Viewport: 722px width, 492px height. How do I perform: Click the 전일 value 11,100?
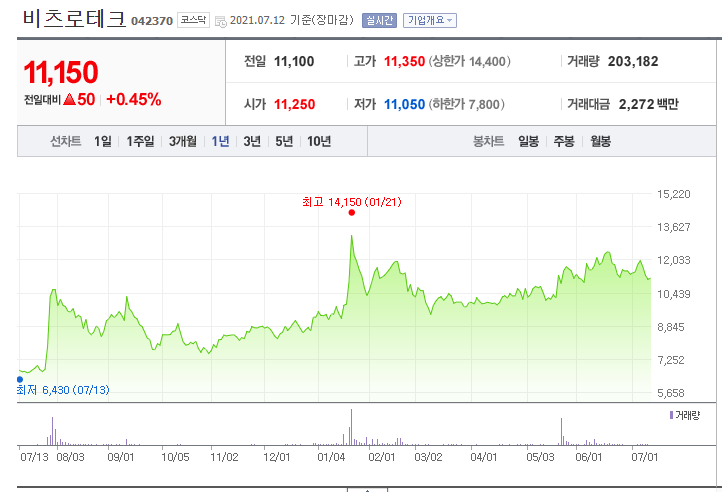tap(294, 61)
